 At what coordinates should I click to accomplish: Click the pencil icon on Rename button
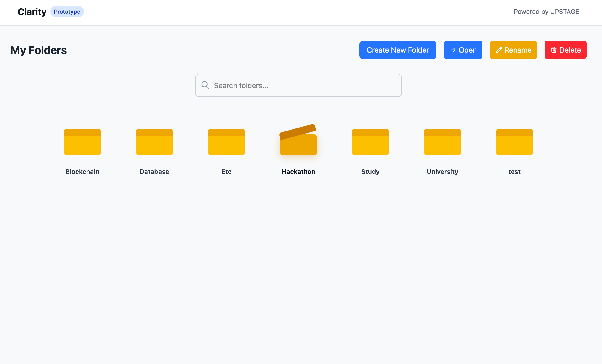[499, 50]
